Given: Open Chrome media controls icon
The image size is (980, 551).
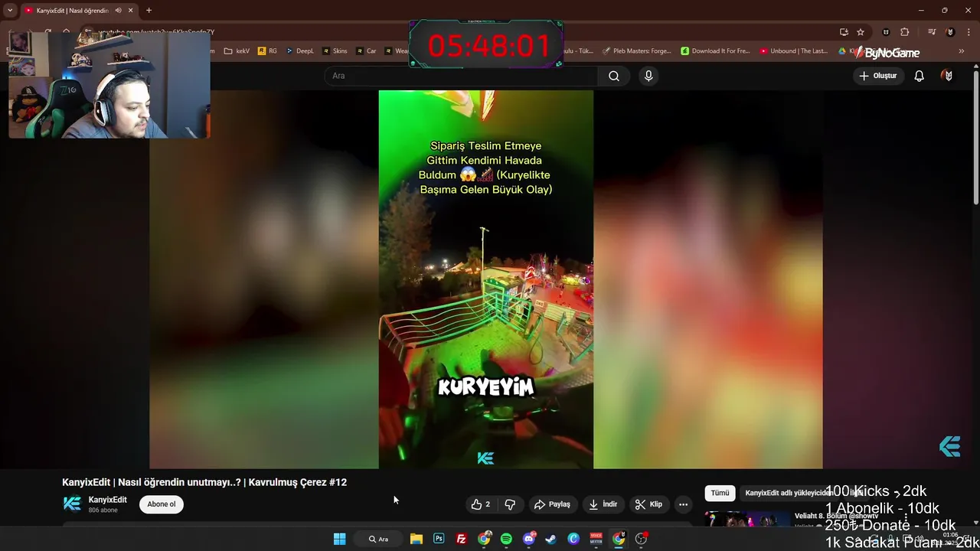Looking at the screenshot, I should point(932,32).
